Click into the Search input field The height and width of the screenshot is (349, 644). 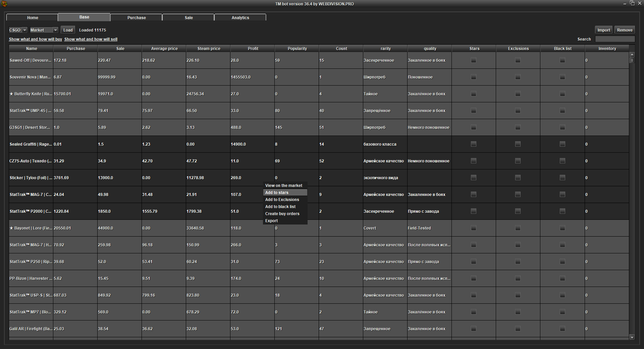pyautogui.click(x=614, y=39)
